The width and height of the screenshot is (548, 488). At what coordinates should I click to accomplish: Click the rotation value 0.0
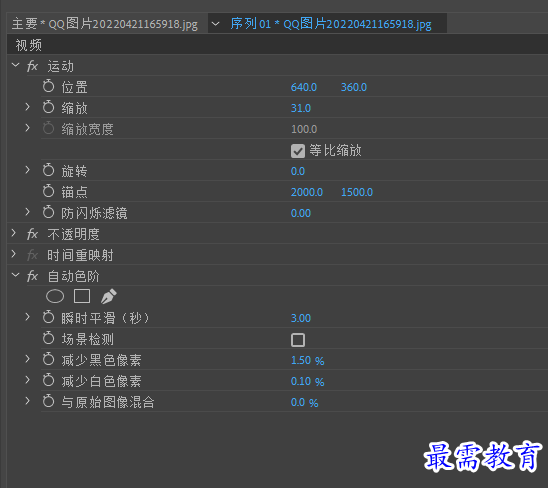(x=298, y=171)
